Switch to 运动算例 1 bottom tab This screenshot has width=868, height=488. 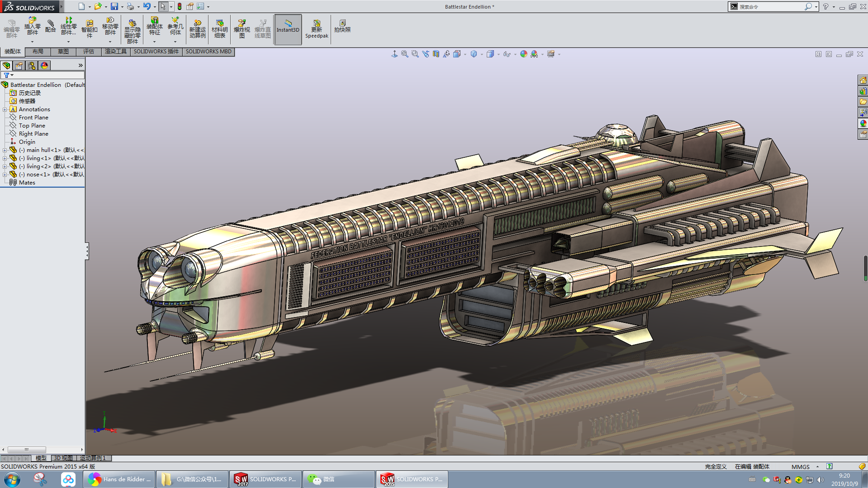coord(93,458)
